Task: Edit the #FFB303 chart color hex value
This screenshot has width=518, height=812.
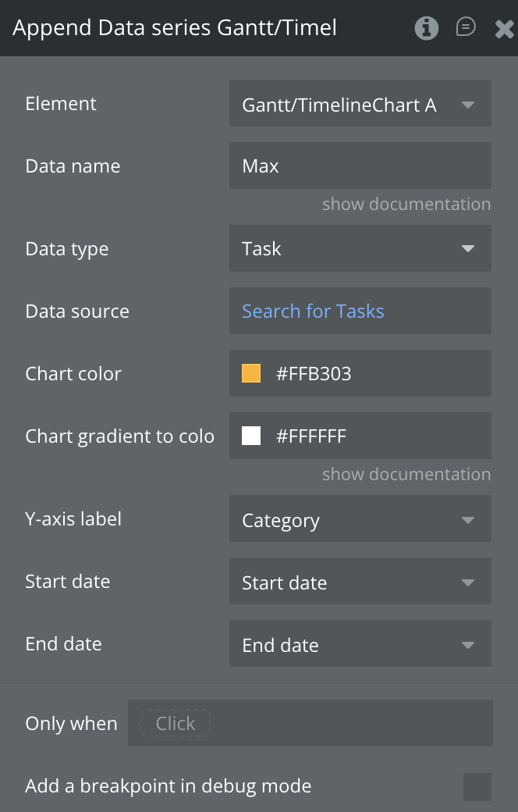Action: click(314, 374)
